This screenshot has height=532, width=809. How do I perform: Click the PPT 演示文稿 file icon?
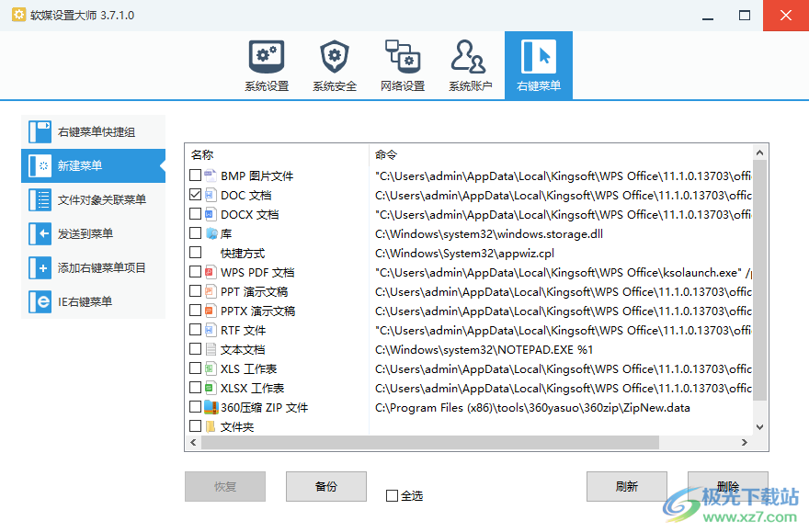click(211, 291)
